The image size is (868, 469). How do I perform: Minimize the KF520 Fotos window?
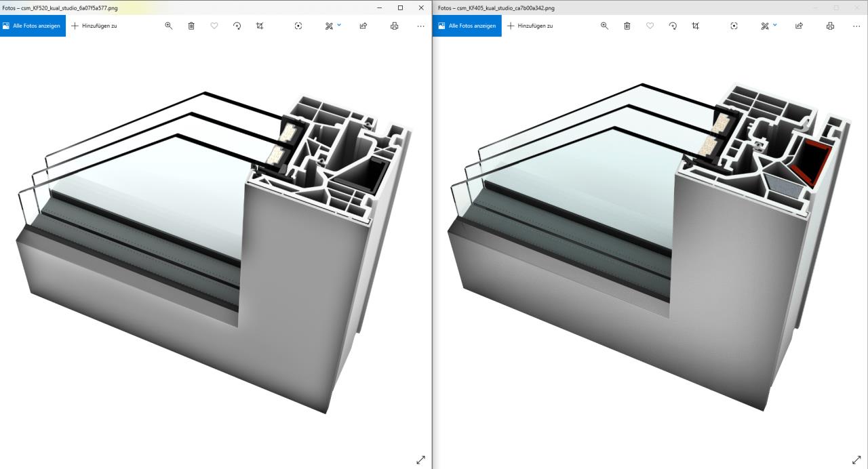pos(379,7)
